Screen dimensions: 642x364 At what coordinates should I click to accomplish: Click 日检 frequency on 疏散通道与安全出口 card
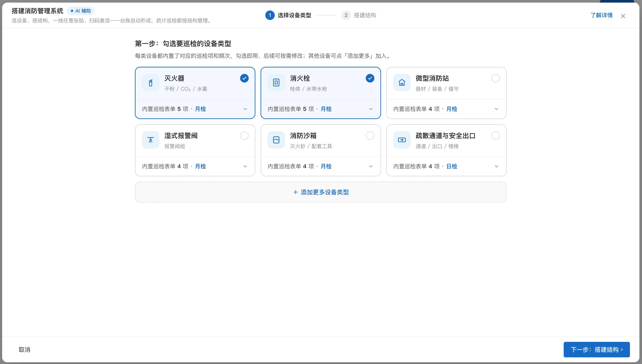(452, 167)
